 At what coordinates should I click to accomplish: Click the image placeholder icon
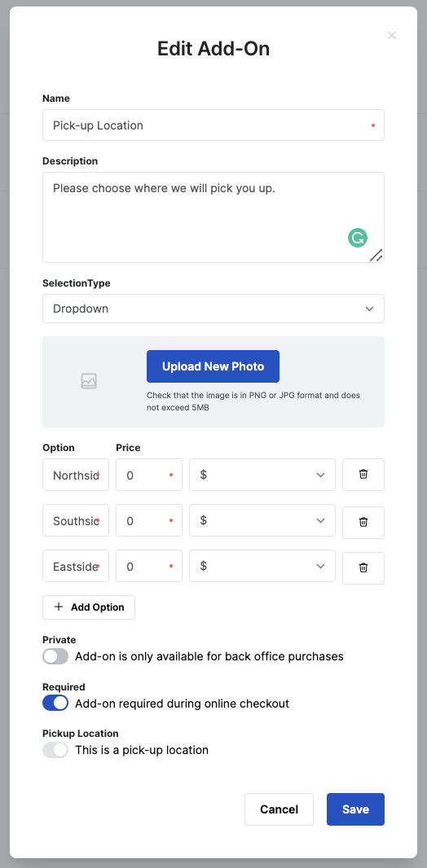pyautogui.click(x=89, y=381)
